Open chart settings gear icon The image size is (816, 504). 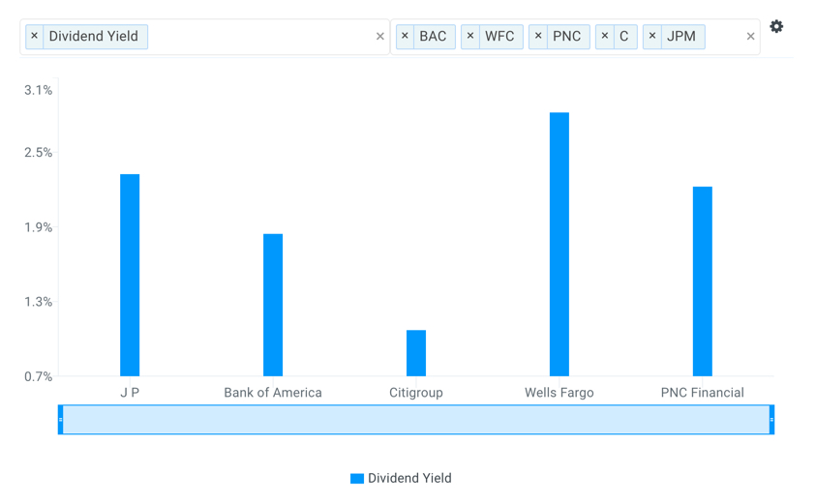click(x=776, y=26)
